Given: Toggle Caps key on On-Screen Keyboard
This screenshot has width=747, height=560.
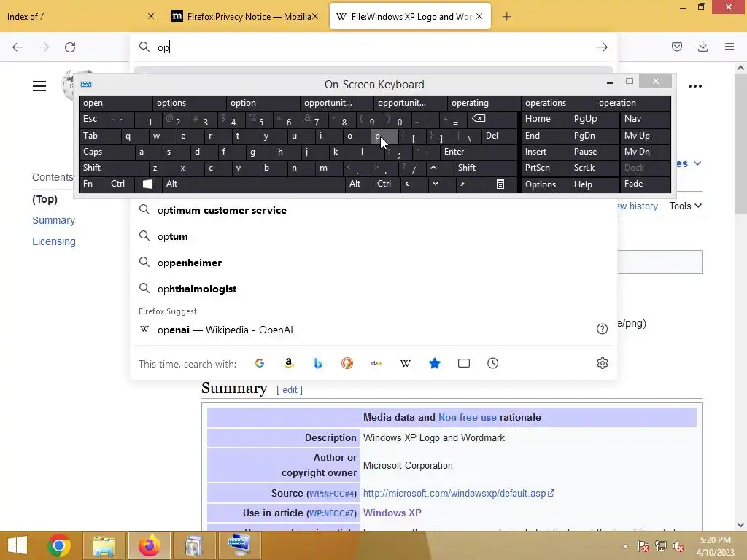Looking at the screenshot, I should tap(107, 152).
